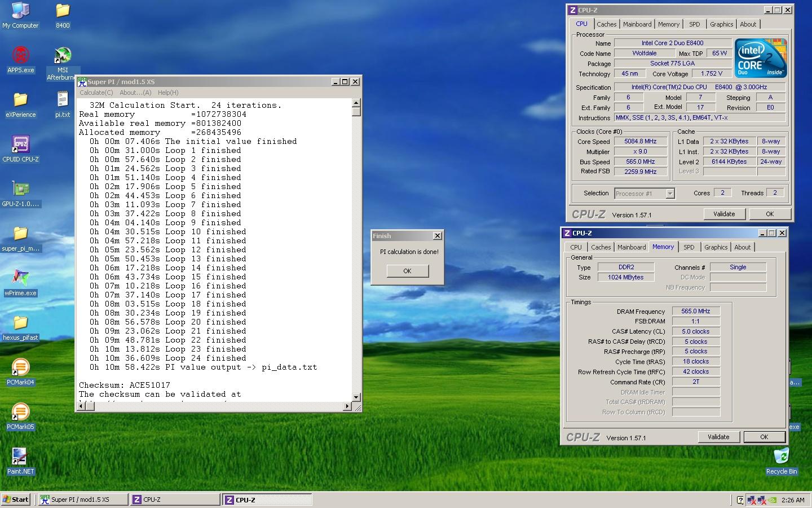Open the eXPerience folder
This screenshot has height=508, width=812.
(x=20, y=104)
